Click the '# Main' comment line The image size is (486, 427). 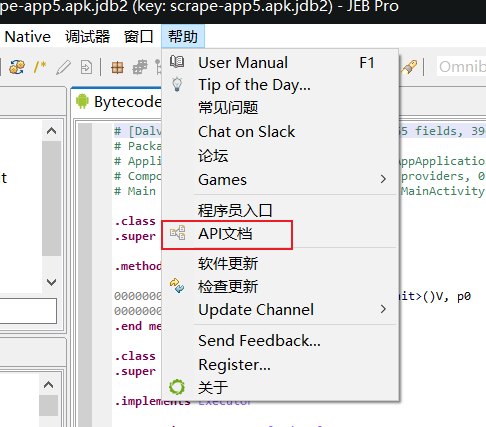[135, 191]
